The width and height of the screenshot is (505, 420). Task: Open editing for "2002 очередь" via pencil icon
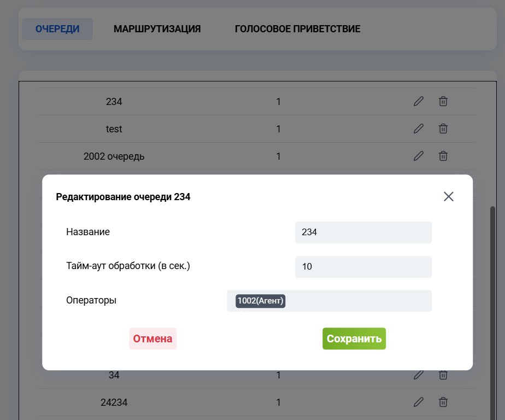tap(418, 156)
